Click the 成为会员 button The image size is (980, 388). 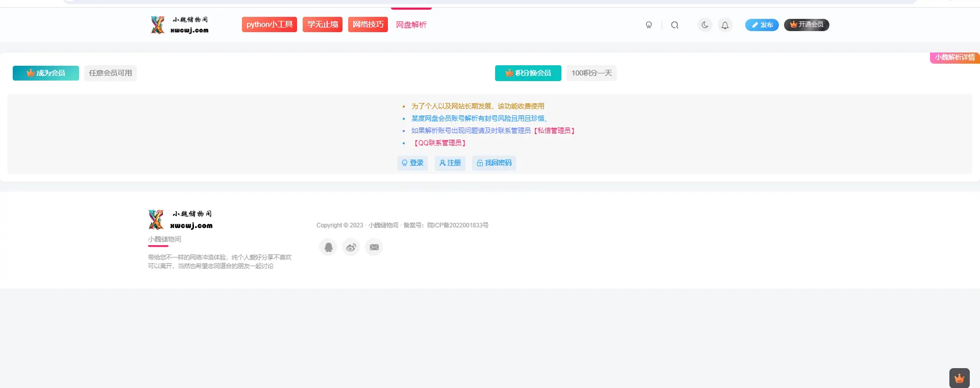(46, 73)
